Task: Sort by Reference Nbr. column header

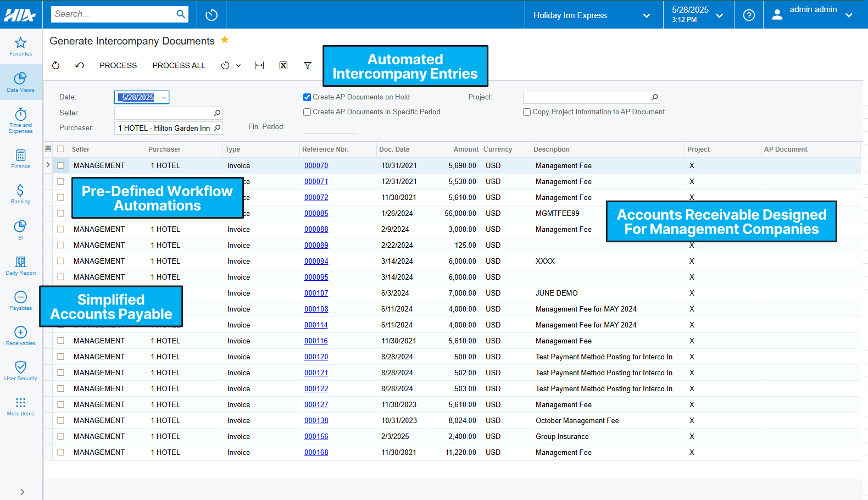Action: [325, 149]
